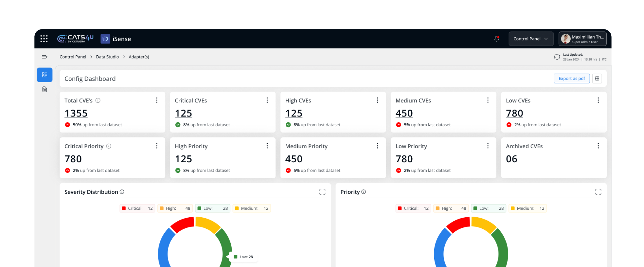Toggle Critical legend in Priority chart

coord(413,208)
